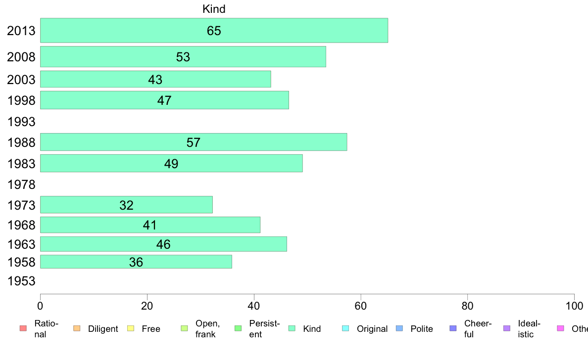Click the purple Idealistic legend swatch
Viewport: 588px width, 364px height.
click(507, 328)
